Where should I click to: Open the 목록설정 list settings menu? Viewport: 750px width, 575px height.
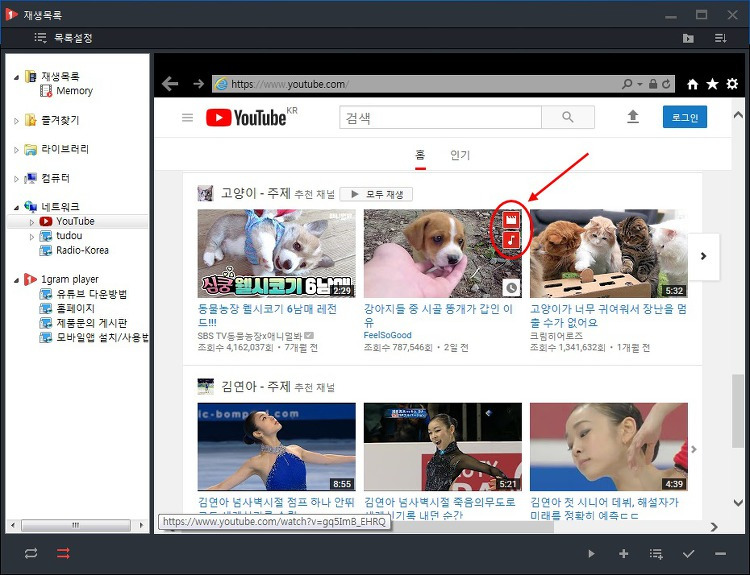[63, 38]
